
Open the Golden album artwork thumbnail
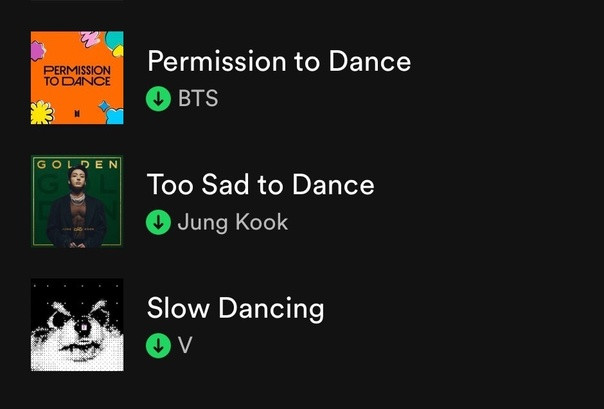[x=77, y=201]
